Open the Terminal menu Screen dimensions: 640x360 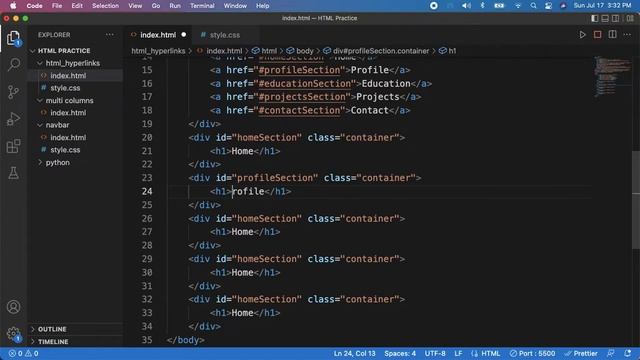(202, 6)
